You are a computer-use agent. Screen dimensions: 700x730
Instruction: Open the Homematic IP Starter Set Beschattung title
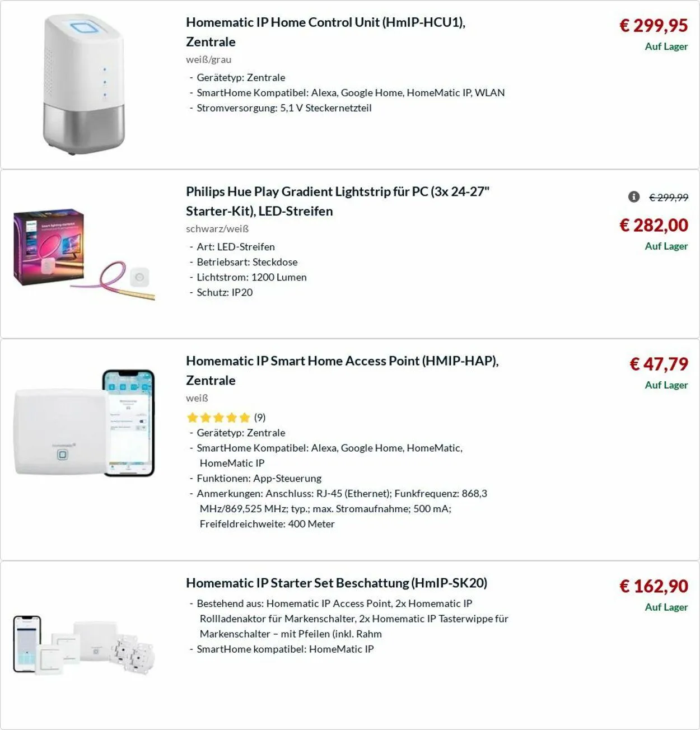[x=336, y=583]
